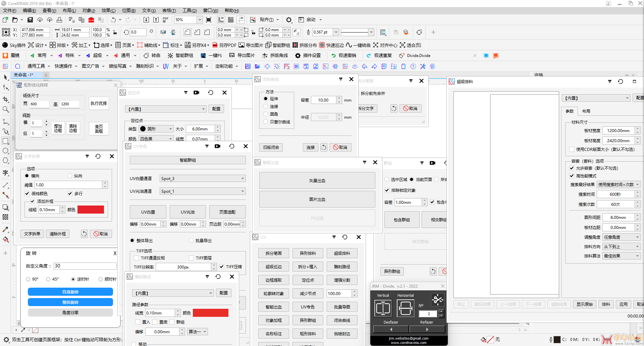Select the Fill tool in toolbox

point(5,239)
